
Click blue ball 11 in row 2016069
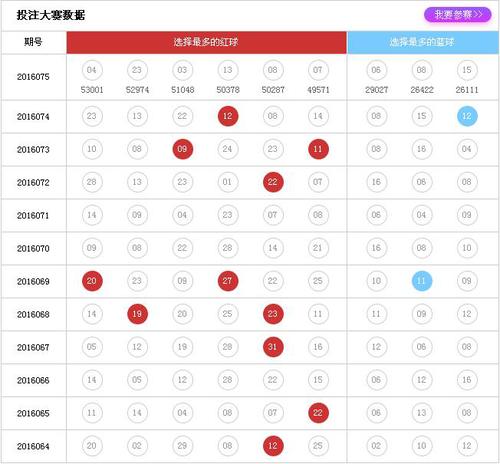click(422, 281)
